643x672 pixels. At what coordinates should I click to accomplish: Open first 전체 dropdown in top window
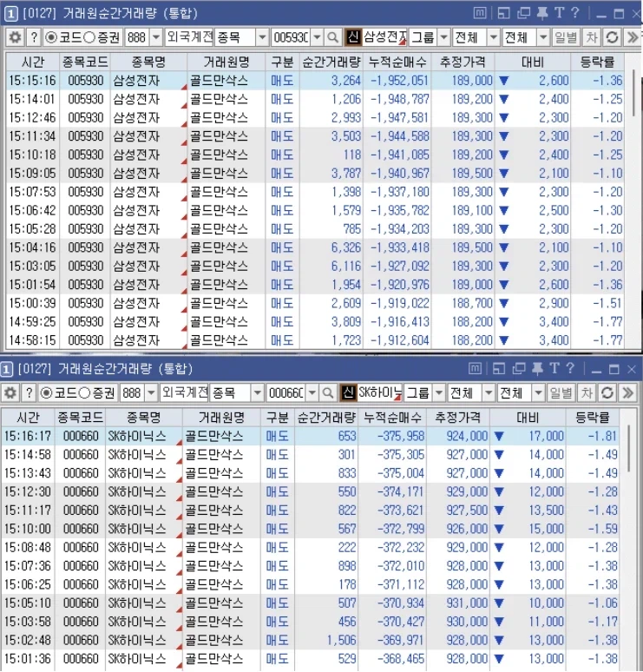point(494,37)
